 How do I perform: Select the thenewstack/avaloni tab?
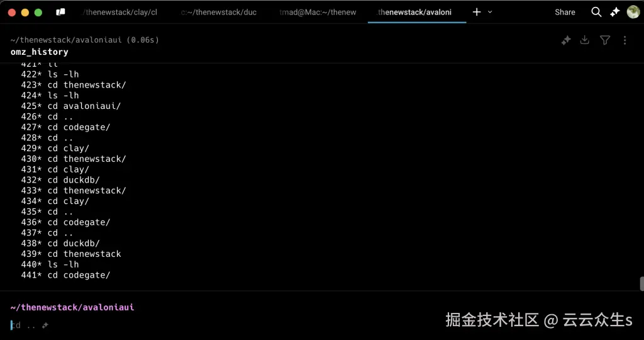(x=417, y=13)
